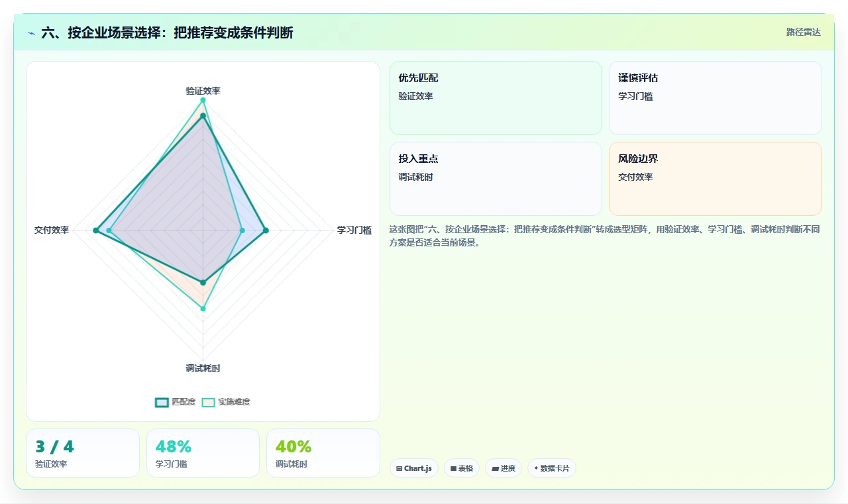Image resolution: width=848 pixels, height=504 pixels.
Task: Click the description paragraph starting 这张图把
Action: (605, 236)
